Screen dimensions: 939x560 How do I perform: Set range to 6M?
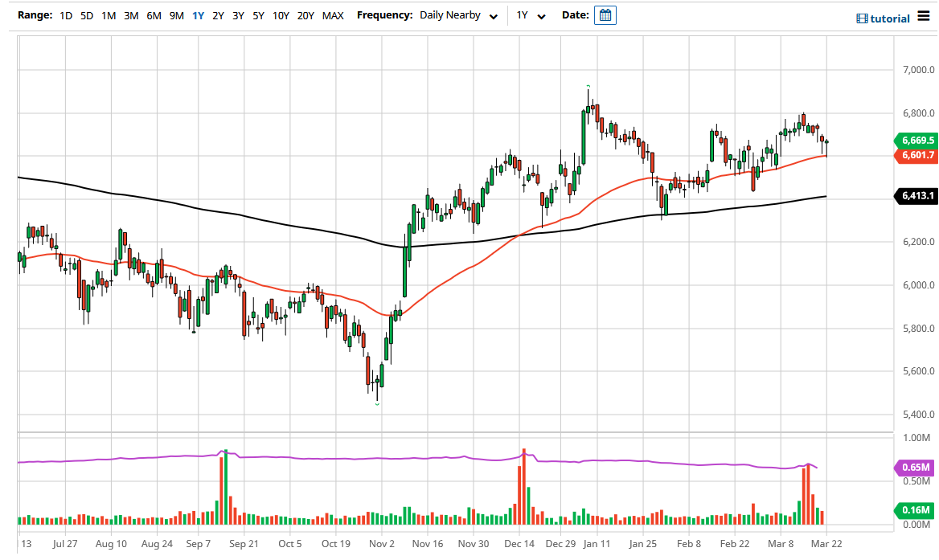click(154, 15)
